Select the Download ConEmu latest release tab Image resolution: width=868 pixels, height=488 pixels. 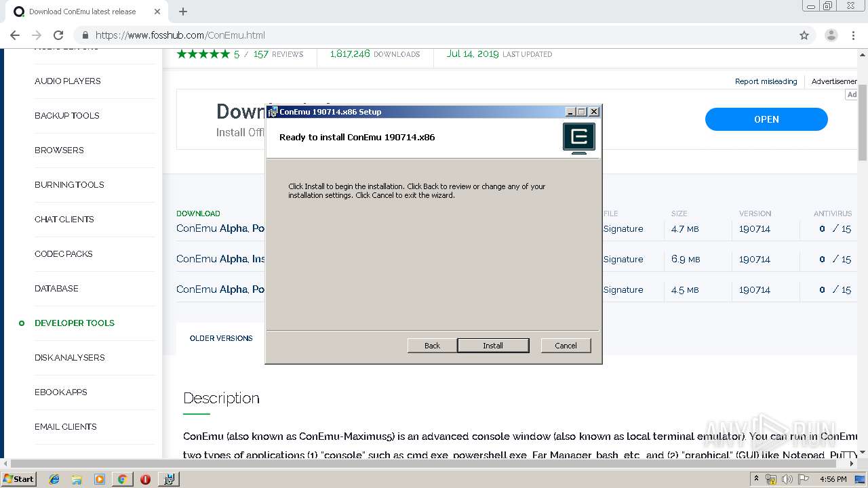pyautogui.click(x=82, y=12)
